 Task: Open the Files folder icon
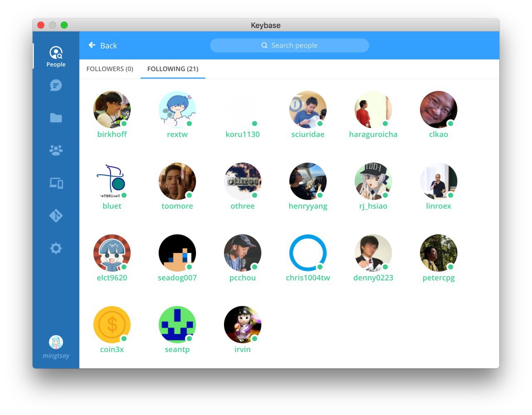click(x=56, y=118)
